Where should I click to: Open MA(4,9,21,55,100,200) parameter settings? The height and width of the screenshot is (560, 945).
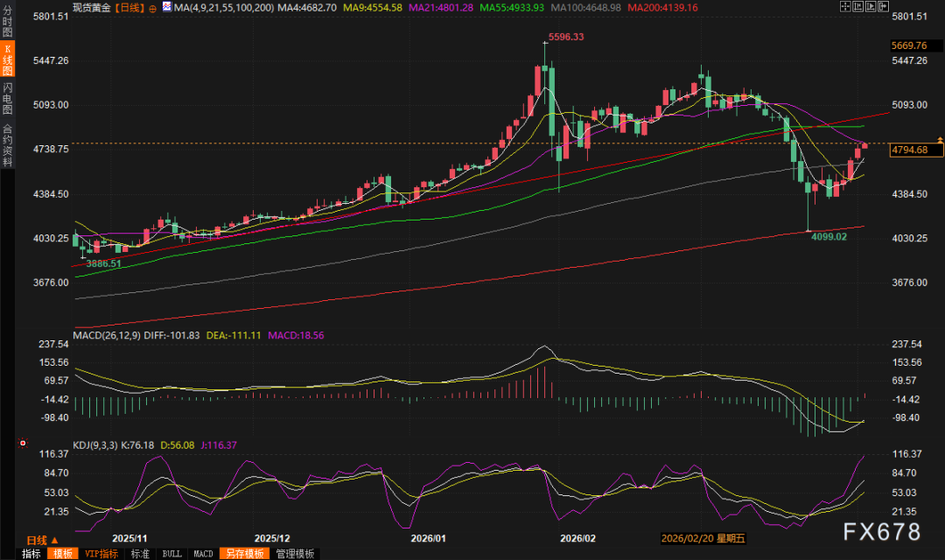[223, 7]
